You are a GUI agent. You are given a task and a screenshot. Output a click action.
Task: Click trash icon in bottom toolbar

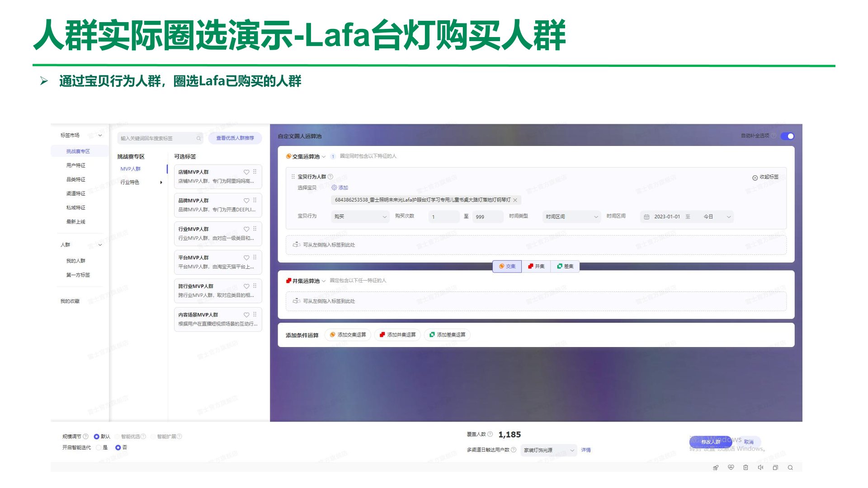coord(745,468)
